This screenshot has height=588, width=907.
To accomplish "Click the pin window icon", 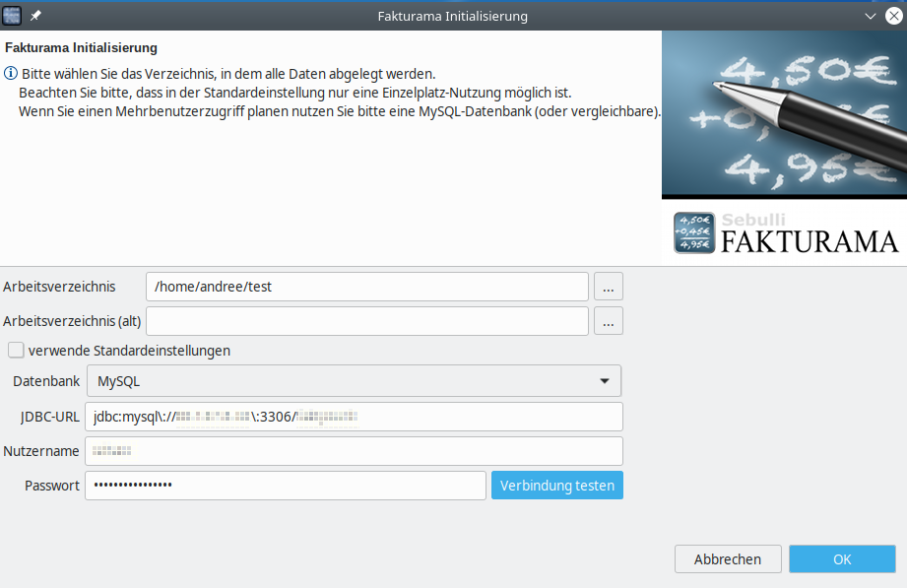I will [35, 16].
